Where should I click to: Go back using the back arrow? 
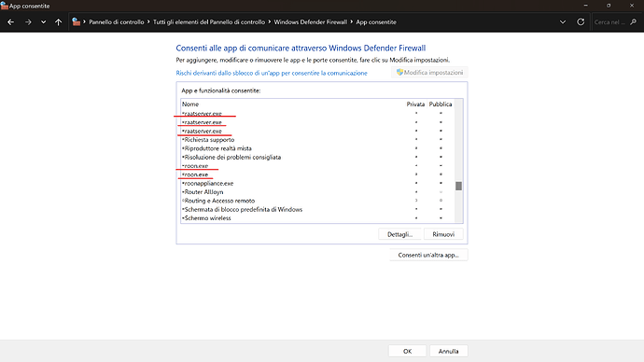pos(10,22)
